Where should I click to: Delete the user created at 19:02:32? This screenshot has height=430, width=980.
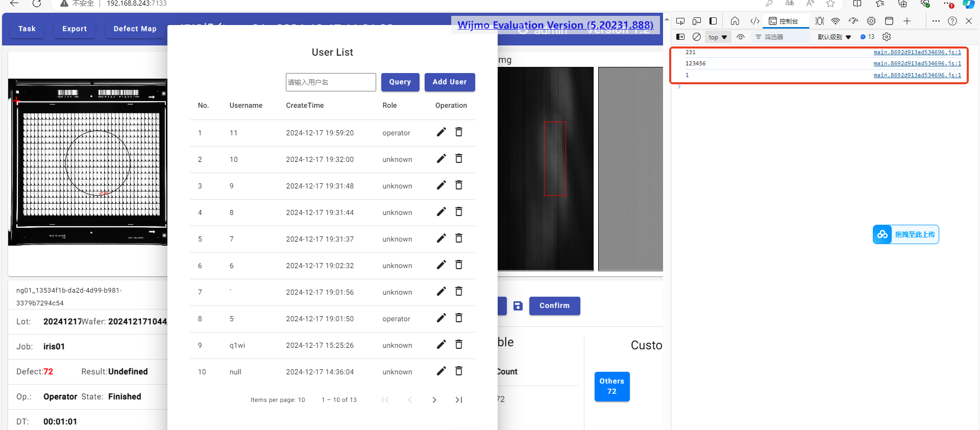point(459,265)
